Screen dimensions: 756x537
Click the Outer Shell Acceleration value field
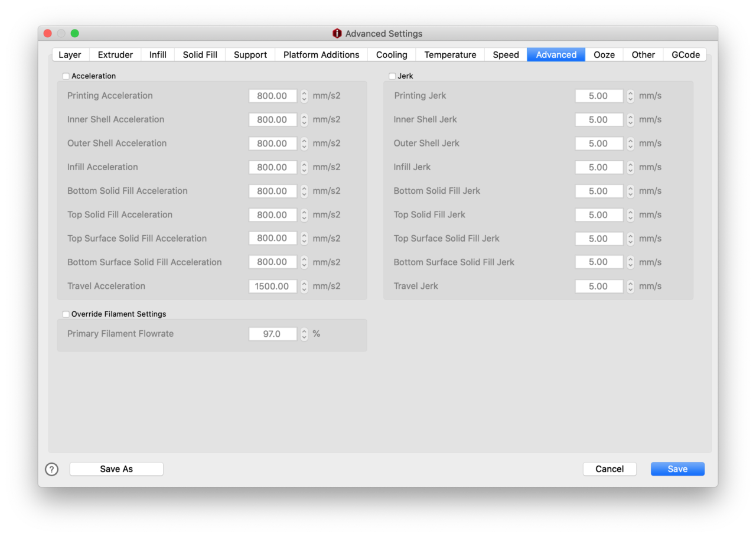(x=272, y=144)
